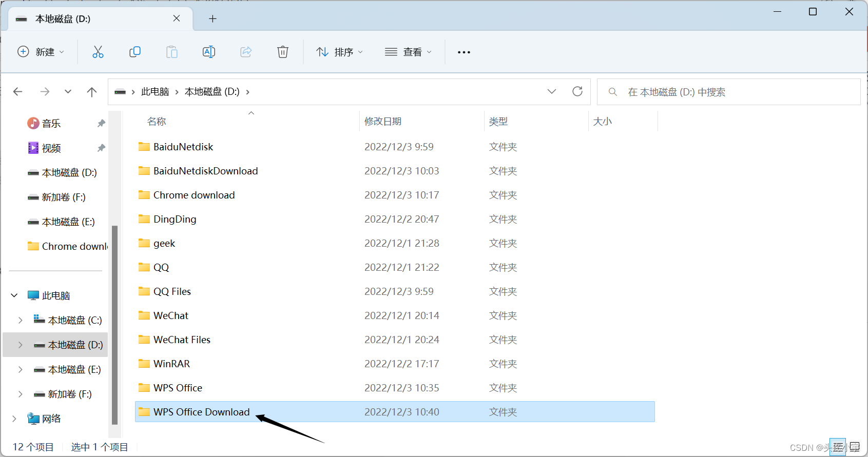Click the search magnifier icon
Viewport: 868px width, 457px height.
pyautogui.click(x=612, y=92)
